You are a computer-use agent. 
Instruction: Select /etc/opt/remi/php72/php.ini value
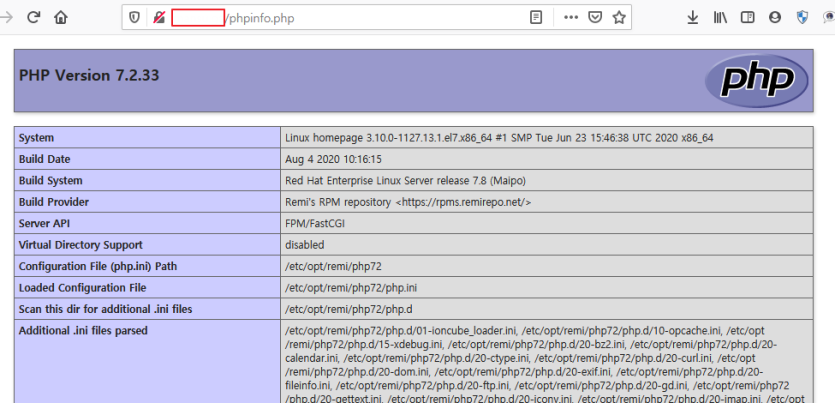click(351, 288)
